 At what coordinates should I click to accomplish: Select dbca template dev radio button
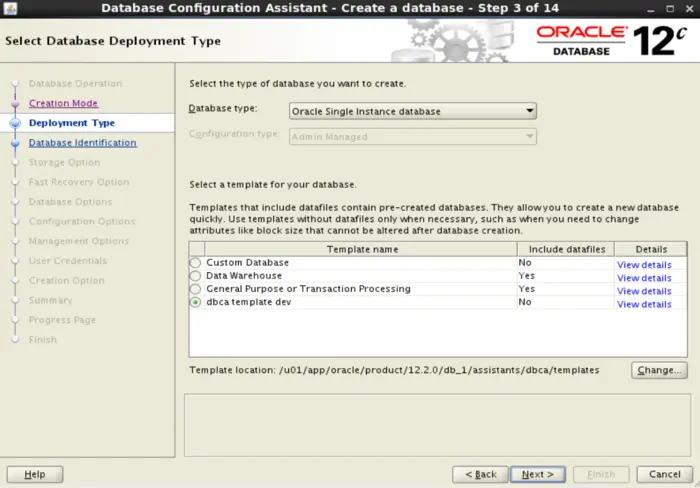pyautogui.click(x=195, y=302)
